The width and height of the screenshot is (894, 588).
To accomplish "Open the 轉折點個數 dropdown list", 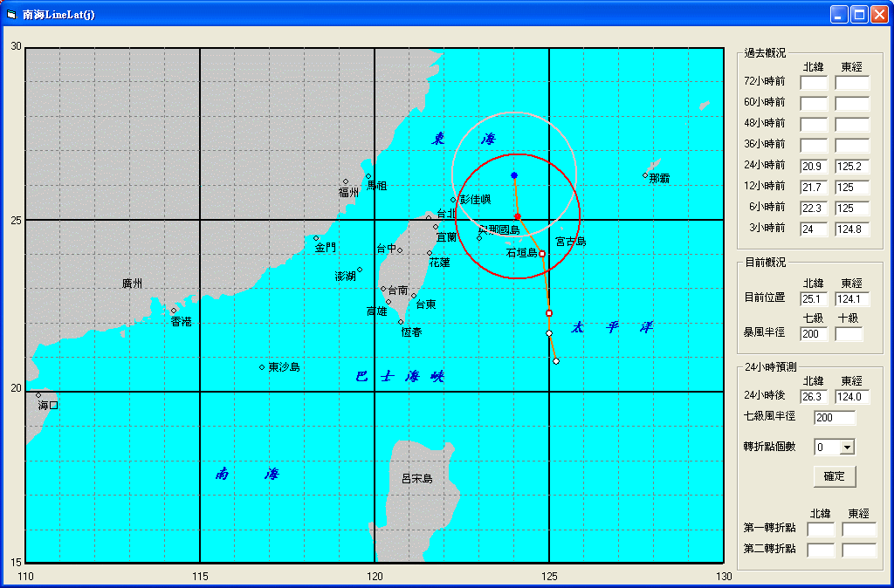I will point(847,448).
